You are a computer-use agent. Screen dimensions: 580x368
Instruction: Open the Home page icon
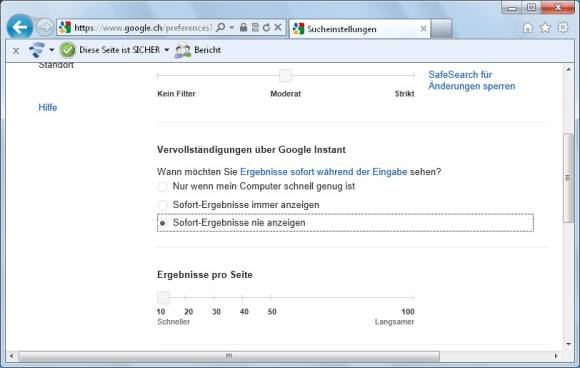pos(528,28)
